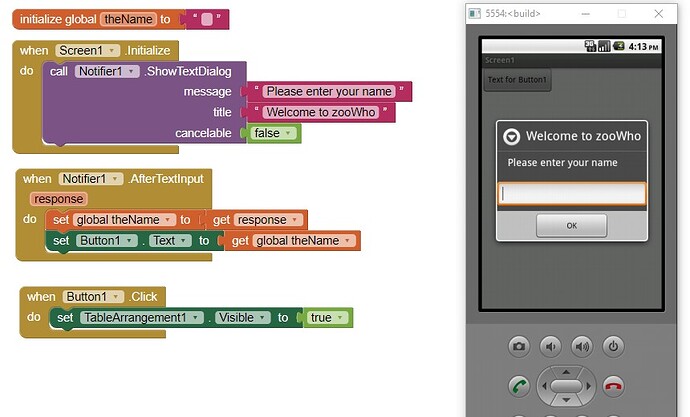Screen dimensions: 690x417
Task: Open the get response variable dropdown
Action: (294, 220)
